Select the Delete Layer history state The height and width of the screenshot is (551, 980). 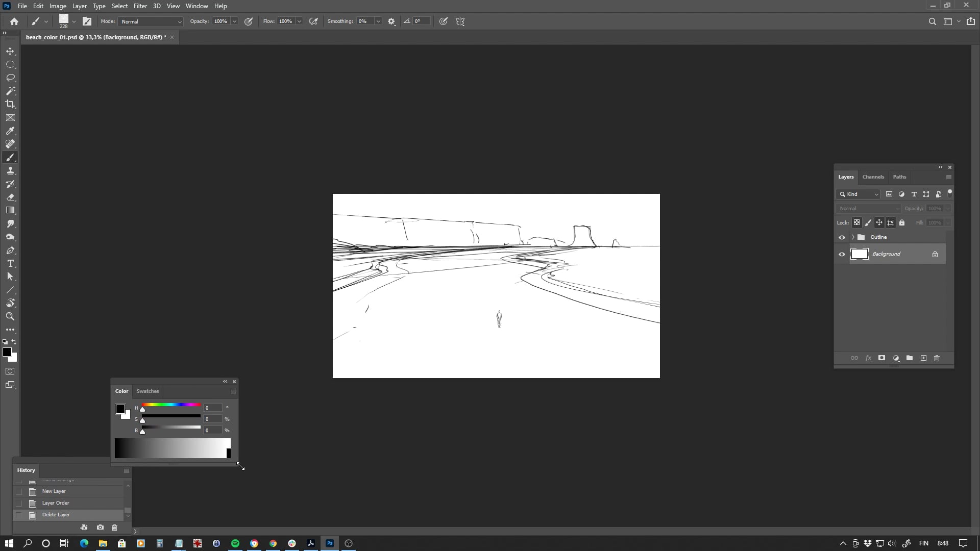tap(68, 515)
